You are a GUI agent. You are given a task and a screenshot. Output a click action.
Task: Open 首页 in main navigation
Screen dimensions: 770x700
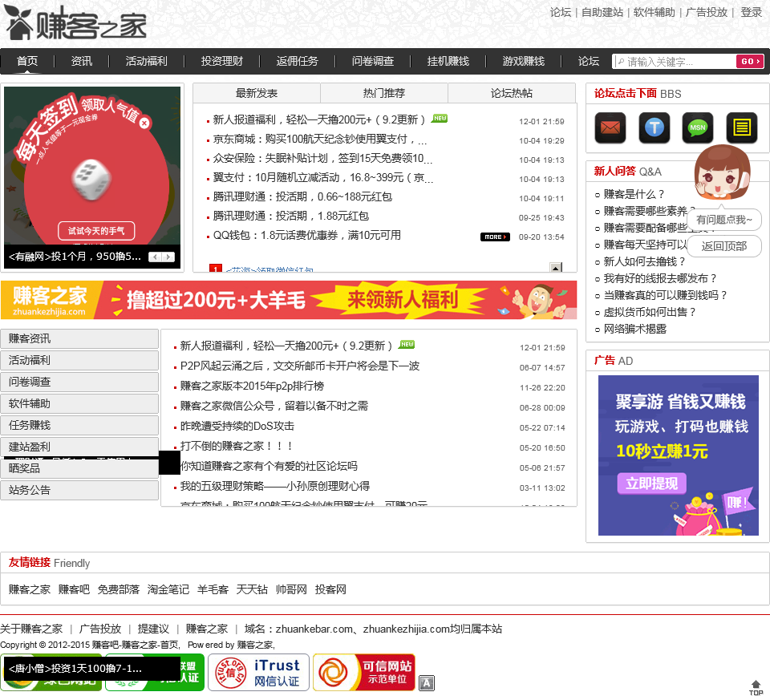tap(27, 61)
